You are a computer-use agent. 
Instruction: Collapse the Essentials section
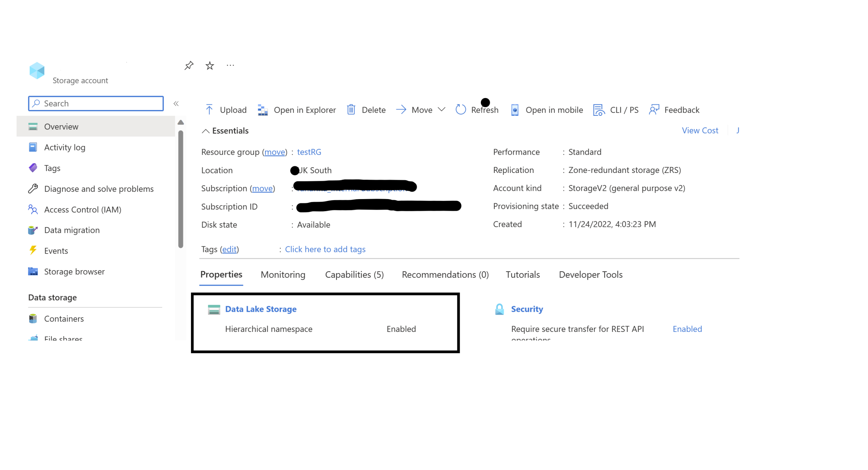click(x=205, y=131)
